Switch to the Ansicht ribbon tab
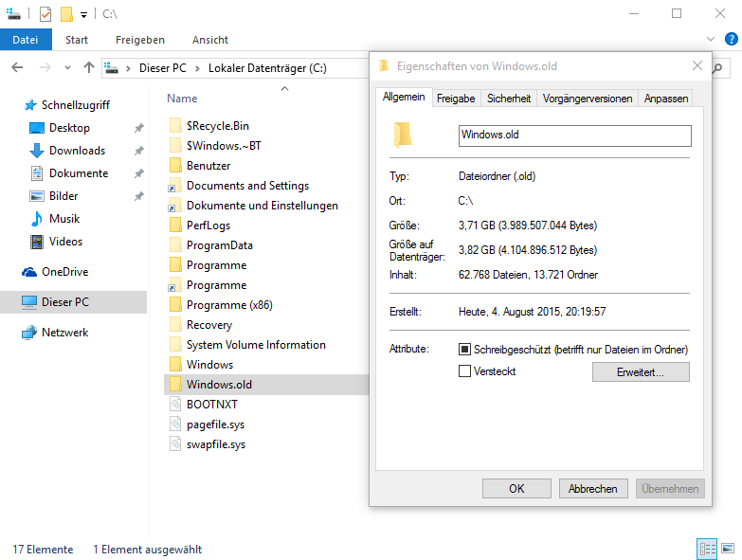The height and width of the screenshot is (560, 742). pyautogui.click(x=210, y=40)
